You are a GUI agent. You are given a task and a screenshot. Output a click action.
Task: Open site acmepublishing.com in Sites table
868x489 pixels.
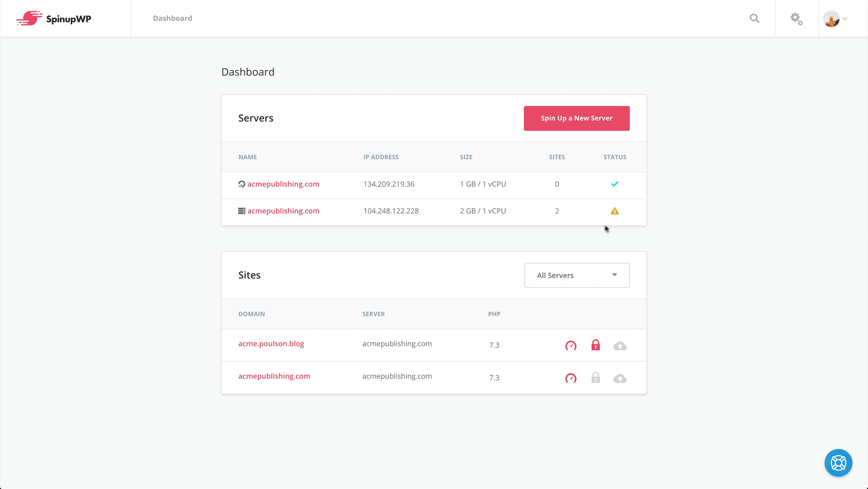(274, 376)
